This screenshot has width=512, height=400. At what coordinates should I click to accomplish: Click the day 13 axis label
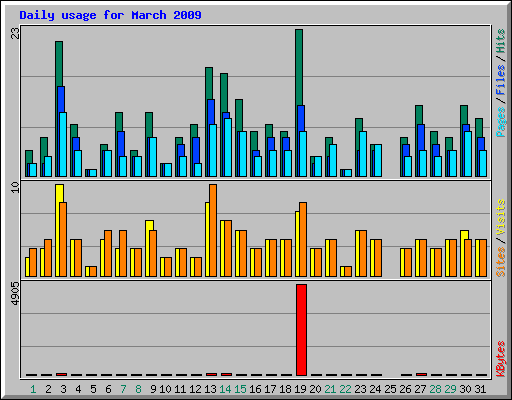pyautogui.click(x=210, y=389)
